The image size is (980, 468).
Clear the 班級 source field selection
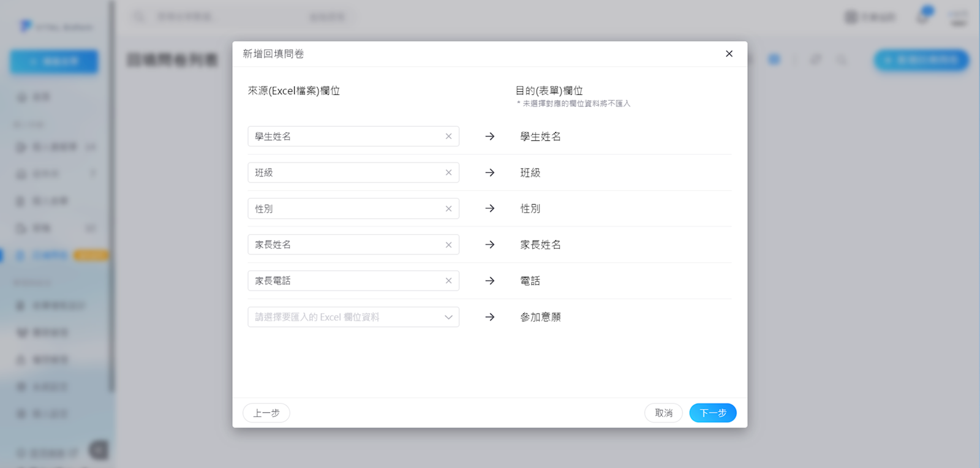pos(448,173)
